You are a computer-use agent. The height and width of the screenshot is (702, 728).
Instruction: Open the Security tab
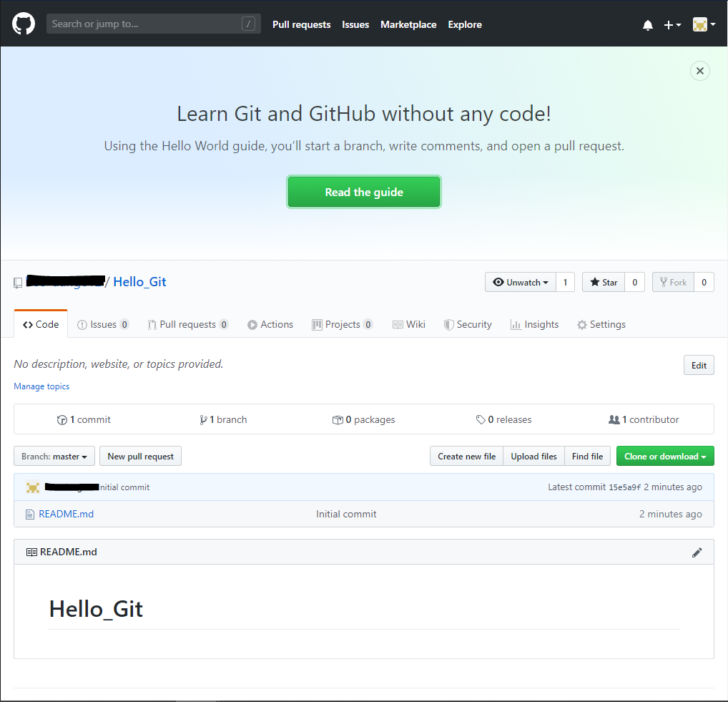coord(468,324)
